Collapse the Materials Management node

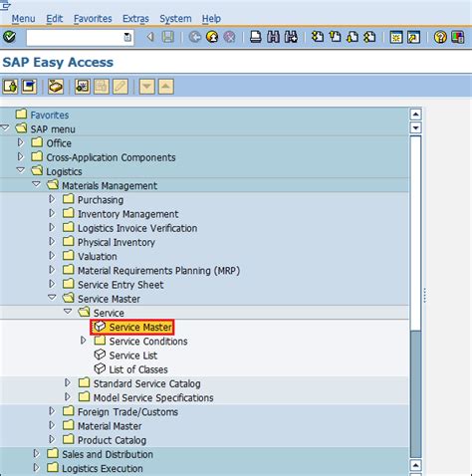coord(36,184)
